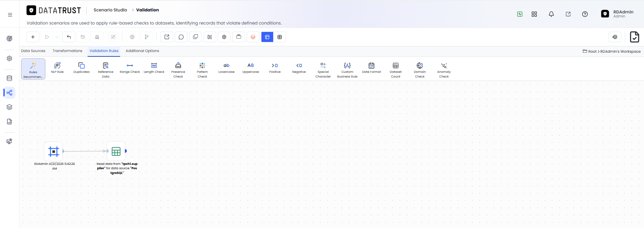Open Root > RDAdmin's Workspace folder path

(x=612, y=51)
